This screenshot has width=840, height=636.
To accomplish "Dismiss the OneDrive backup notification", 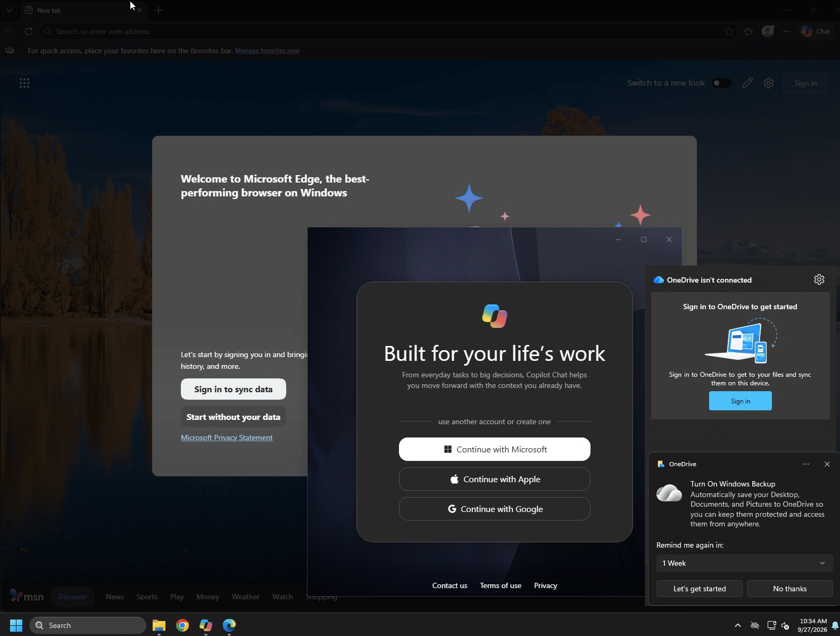I will [x=827, y=464].
